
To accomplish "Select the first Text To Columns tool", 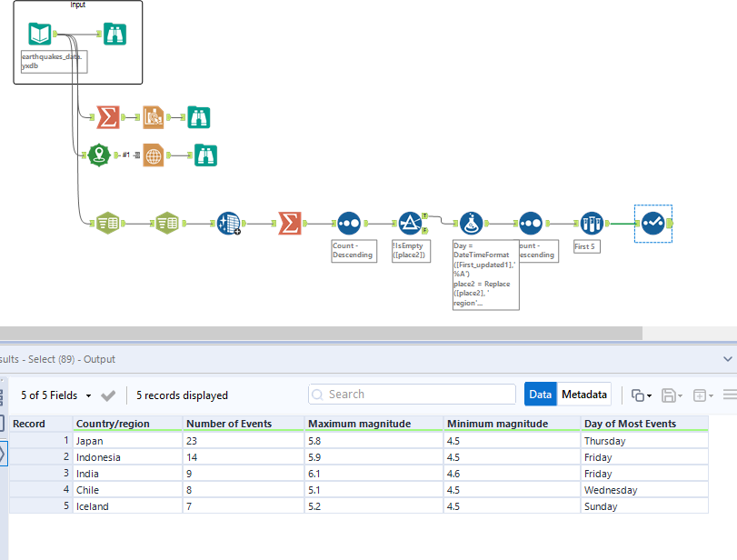I will 107,223.
